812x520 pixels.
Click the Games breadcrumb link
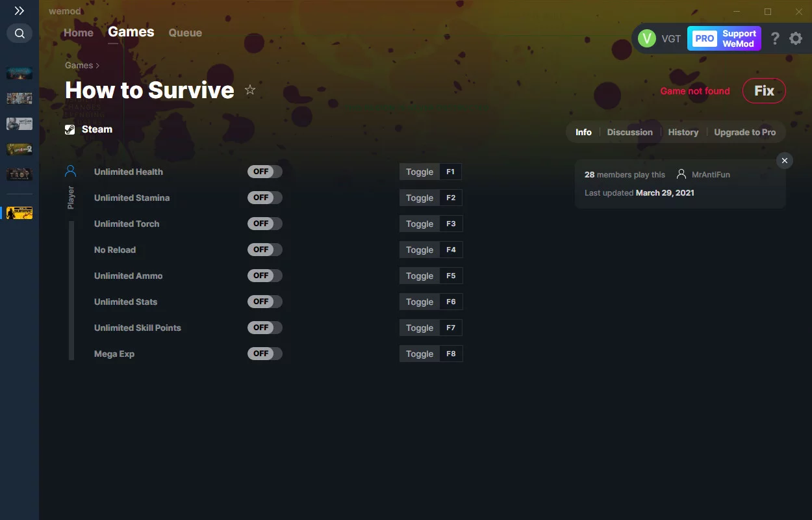[x=79, y=65]
